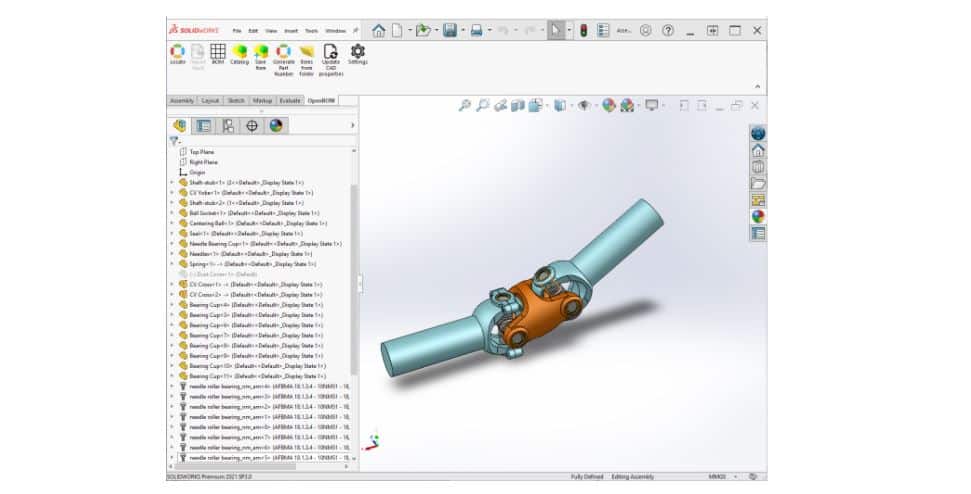Expand Ball Socket<1> component
Image resolution: width=971 pixels, height=494 pixels.
(x=172, y=213)
